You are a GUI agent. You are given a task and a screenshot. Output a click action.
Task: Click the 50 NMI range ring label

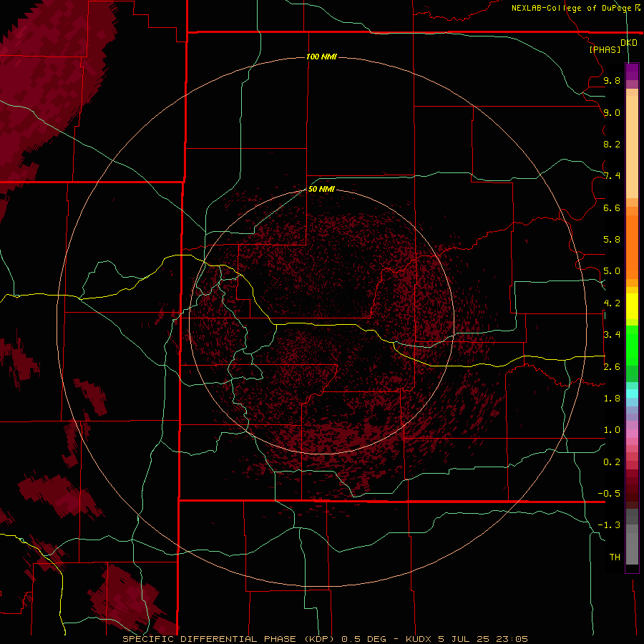point(321,189)
